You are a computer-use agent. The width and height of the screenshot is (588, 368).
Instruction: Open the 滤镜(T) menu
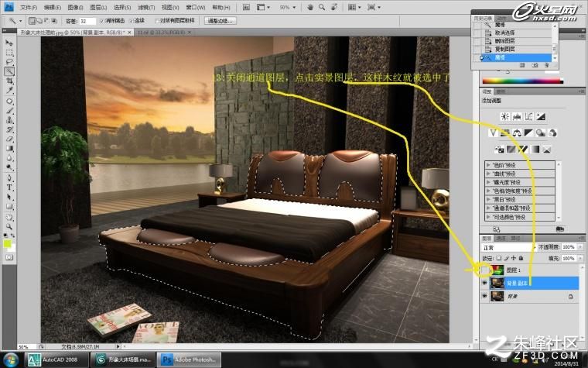click(146, 8)
